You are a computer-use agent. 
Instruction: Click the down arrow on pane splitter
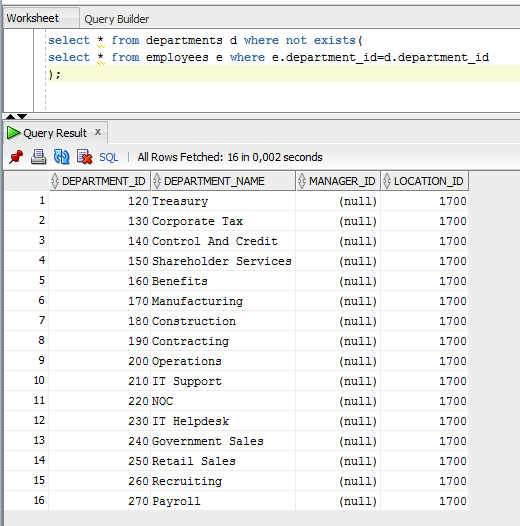[x=22, y=116]
